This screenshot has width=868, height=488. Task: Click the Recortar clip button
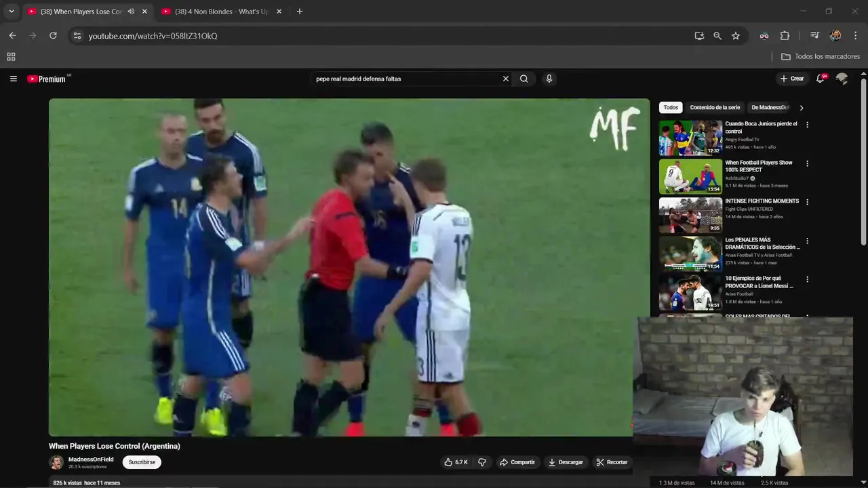pyautogui.click(x=612, y=462)
